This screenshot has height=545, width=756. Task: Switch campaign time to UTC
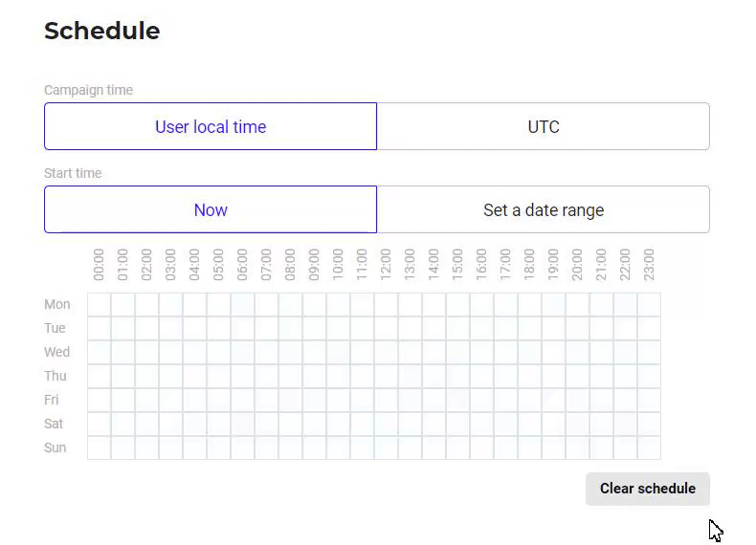coord(544,126)
